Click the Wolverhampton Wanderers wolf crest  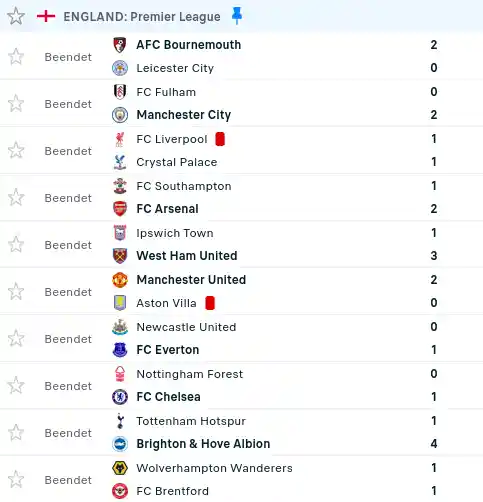click(120, 468)
